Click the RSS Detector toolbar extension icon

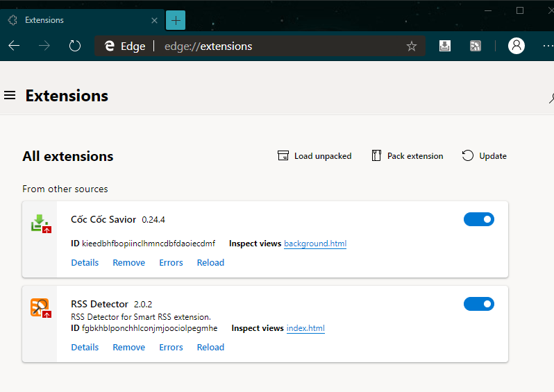tap(476, 46)
